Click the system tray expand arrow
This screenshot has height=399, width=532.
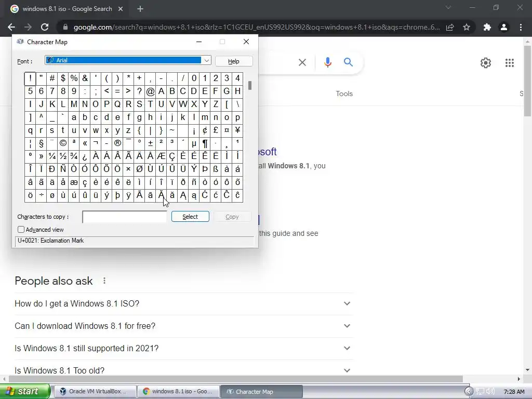coord(469,392)
